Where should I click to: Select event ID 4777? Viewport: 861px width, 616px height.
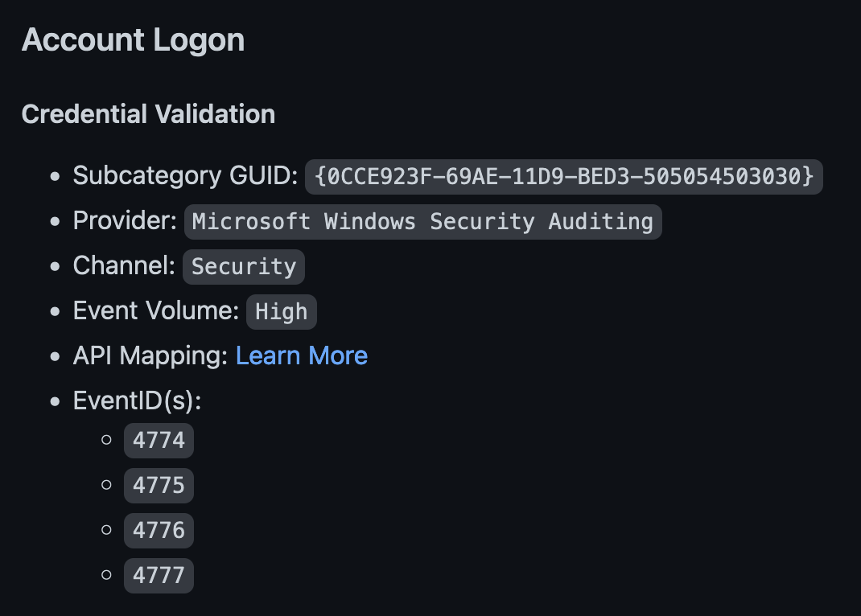[159, 575]
